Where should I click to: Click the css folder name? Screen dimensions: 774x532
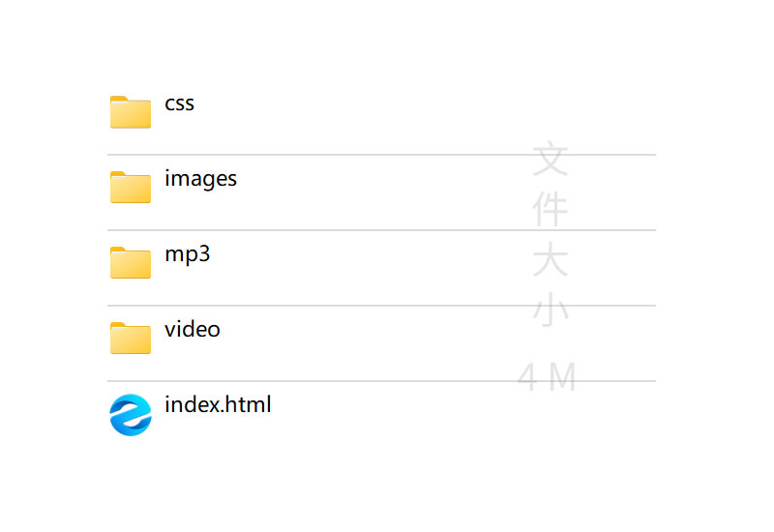[x=180, y=103]
